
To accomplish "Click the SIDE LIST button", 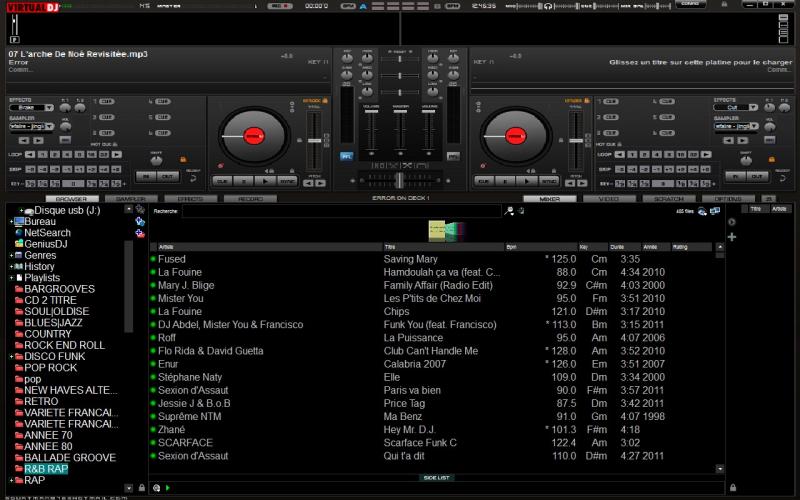I will click(x=436, y=478).
